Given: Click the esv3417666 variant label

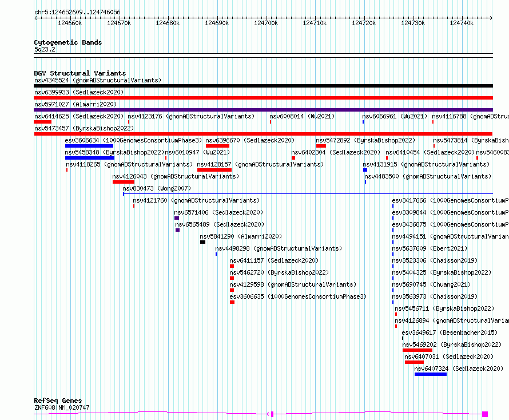Looking at the screenshot, I should (450, 200).
